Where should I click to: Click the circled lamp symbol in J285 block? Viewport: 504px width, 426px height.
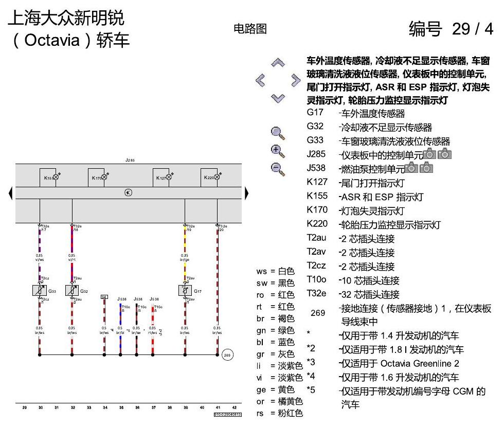click(x=128, y=192)
